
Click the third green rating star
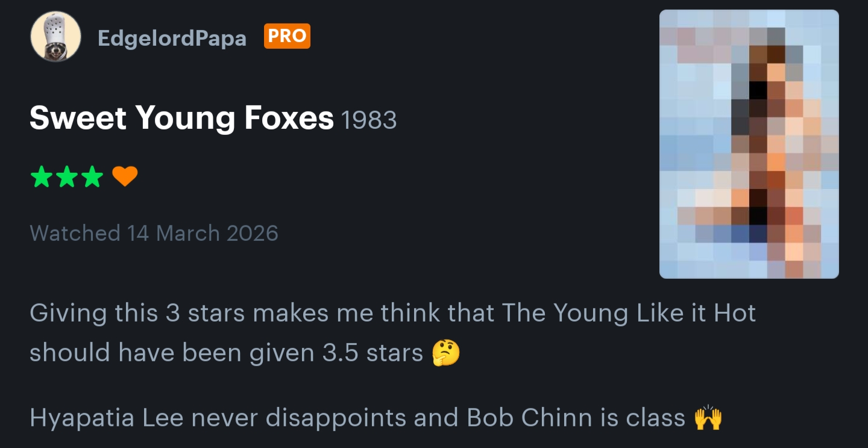tap(92, 177)
